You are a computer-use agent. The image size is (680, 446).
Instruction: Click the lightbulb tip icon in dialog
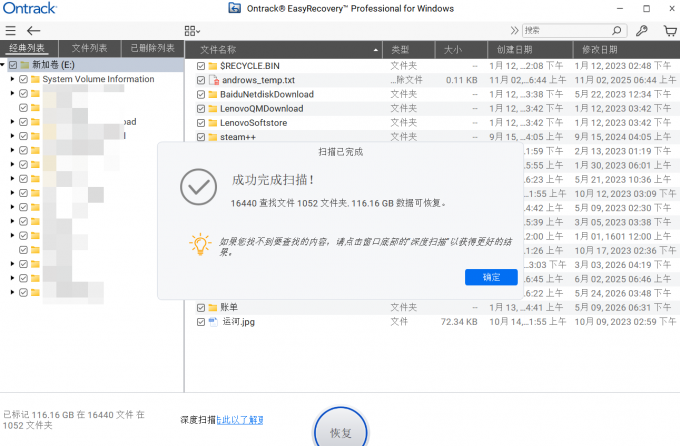200,244
